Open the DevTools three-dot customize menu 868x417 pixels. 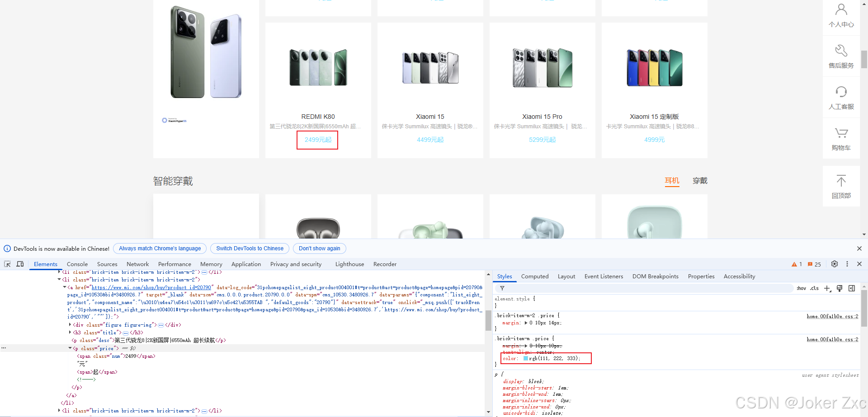coord(847,264)
